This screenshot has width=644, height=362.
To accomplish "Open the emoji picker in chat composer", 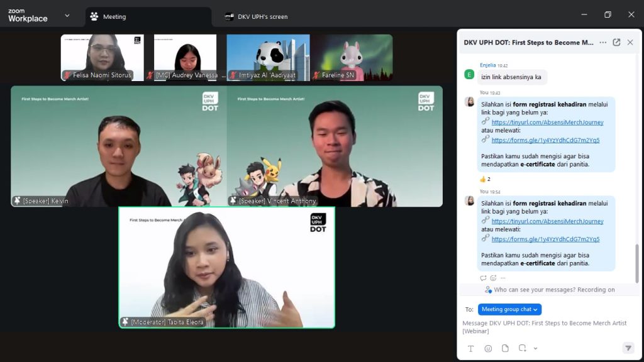I will click(x=488, y=348).
